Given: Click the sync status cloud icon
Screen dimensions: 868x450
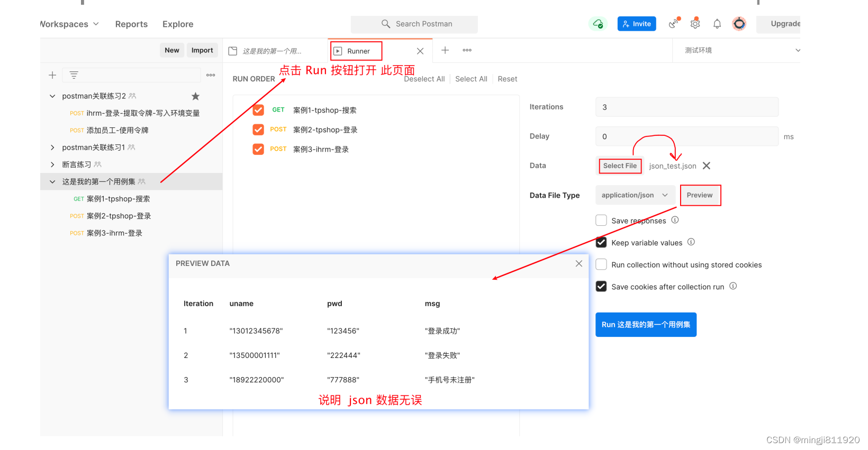Looking at the screenshot, I should pos(598,24).
